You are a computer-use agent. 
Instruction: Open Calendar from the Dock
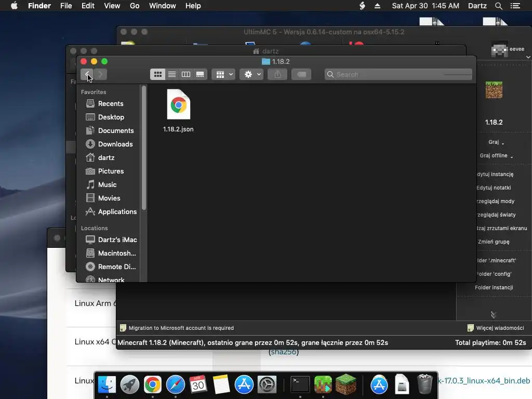click(198, 385)
